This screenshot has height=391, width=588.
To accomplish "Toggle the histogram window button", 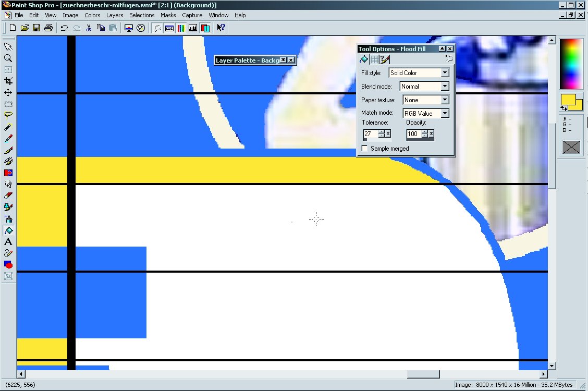I will (x=193, y=28).
